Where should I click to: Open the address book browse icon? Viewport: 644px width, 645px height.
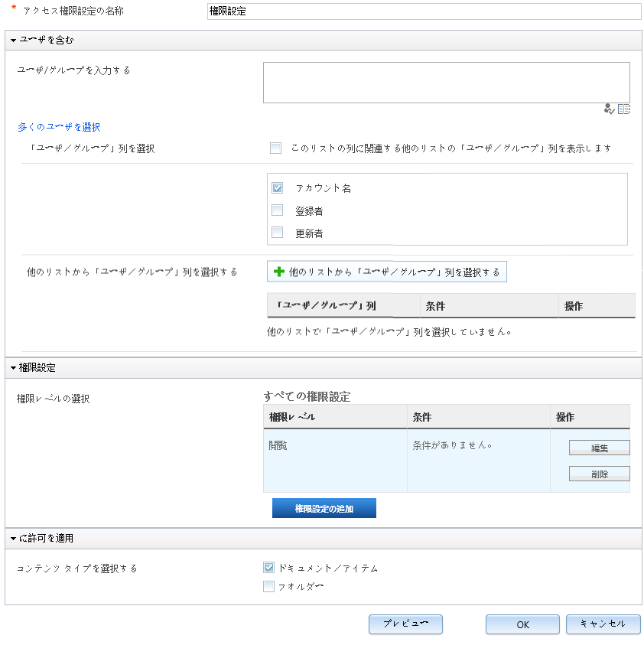click(623, 109)
